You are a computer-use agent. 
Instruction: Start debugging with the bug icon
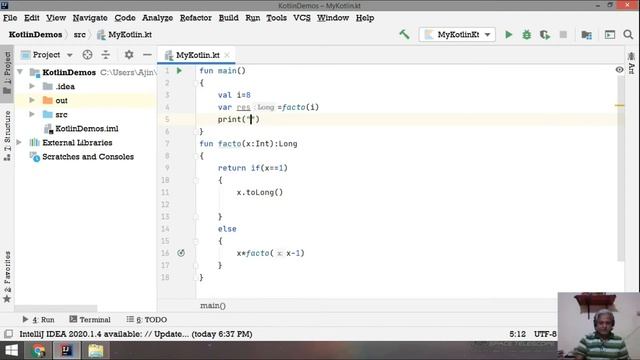pyautogui.click(x=527, y=35)
